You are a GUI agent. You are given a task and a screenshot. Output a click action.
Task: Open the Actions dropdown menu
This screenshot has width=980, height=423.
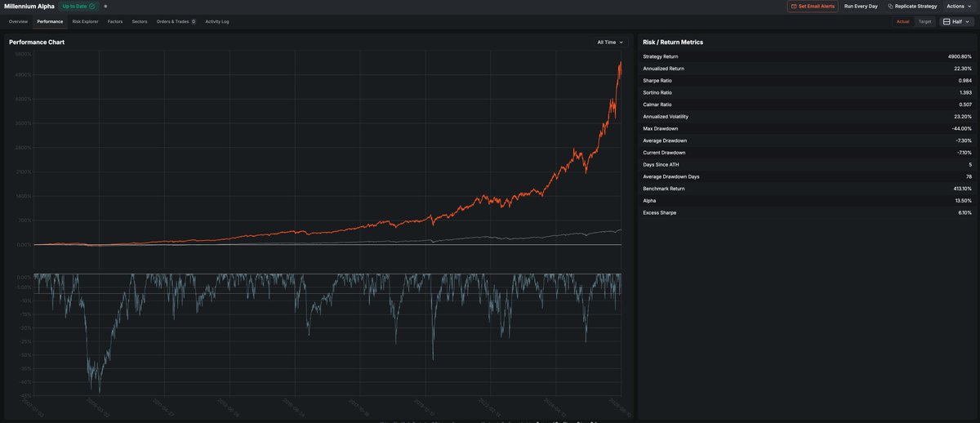[x=959, y=6]
